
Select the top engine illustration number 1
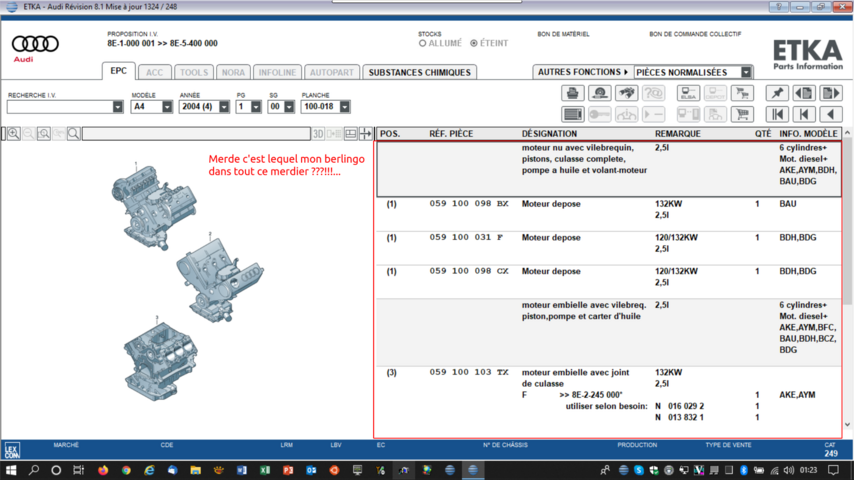coord(154,206)
